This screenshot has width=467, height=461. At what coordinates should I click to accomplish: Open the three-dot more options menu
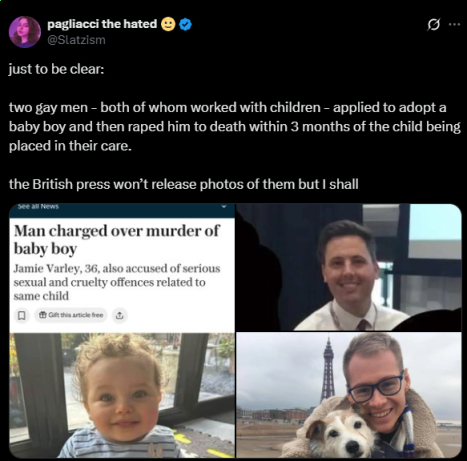click(455, 24)
